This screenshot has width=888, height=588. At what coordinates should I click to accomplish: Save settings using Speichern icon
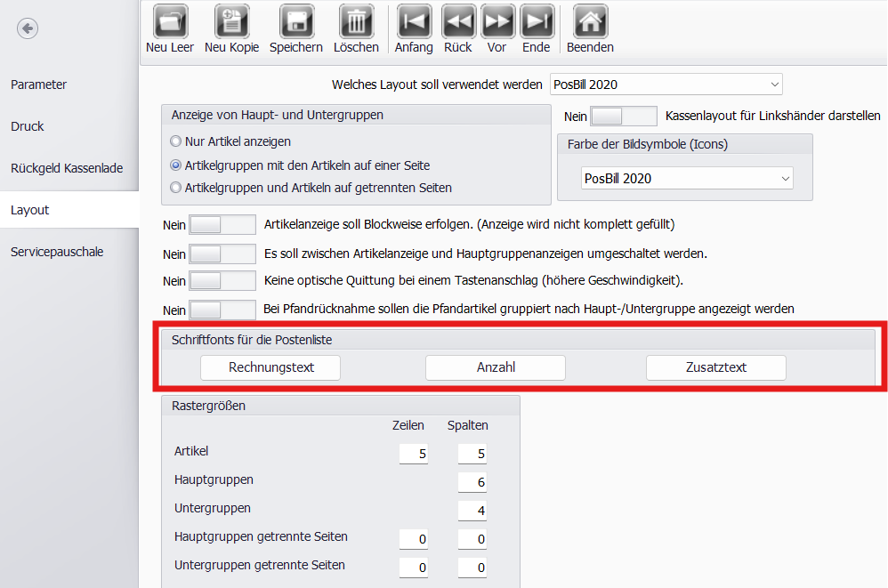(297, 21)
